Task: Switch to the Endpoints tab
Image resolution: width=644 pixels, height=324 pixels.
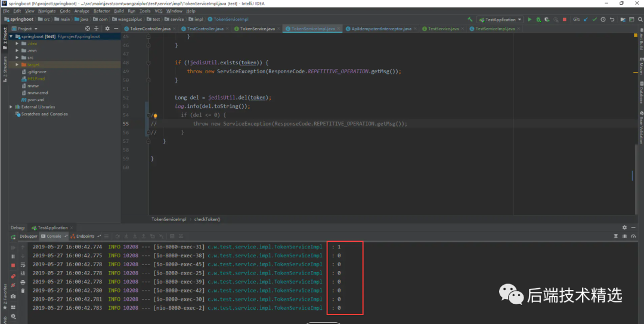Action: pos(85,236)
